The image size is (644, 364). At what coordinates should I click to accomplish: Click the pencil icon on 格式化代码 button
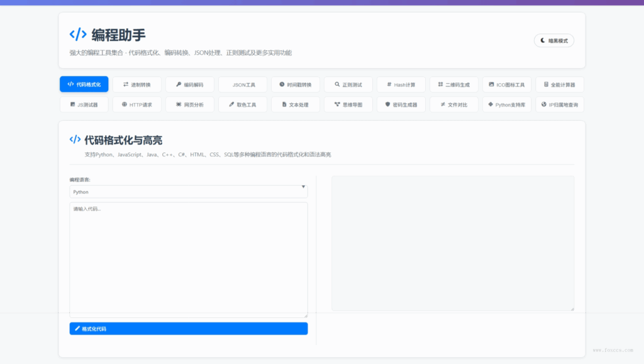coord(77,329)
